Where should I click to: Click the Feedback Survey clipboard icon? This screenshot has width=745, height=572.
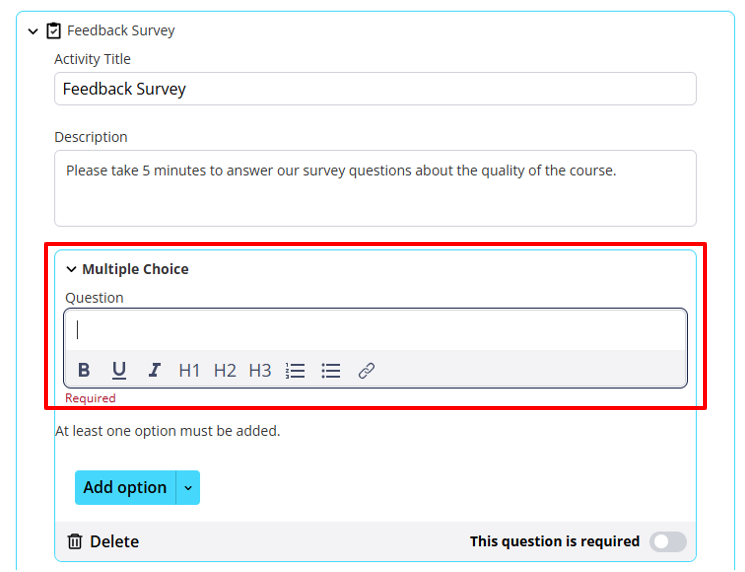pos(54,31)
